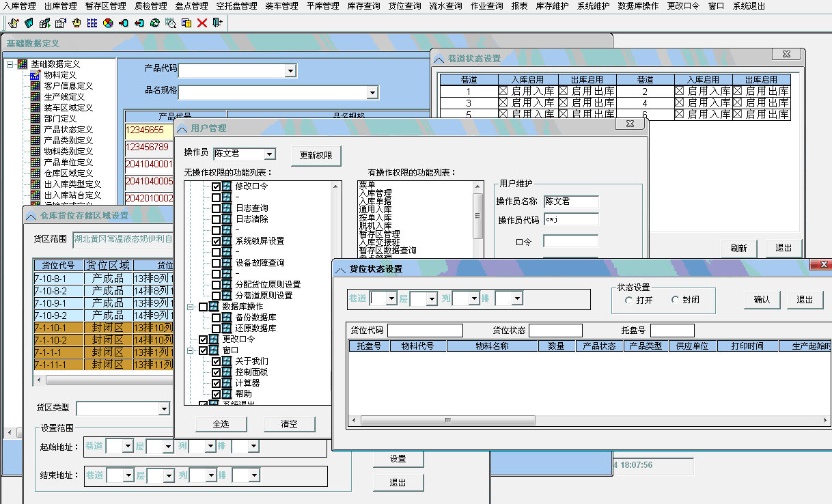Screen dimensions: 832x504
Task: Uncheck the 关于我们 checkbox
Action: pyautogui.click(x=216, y=361)
